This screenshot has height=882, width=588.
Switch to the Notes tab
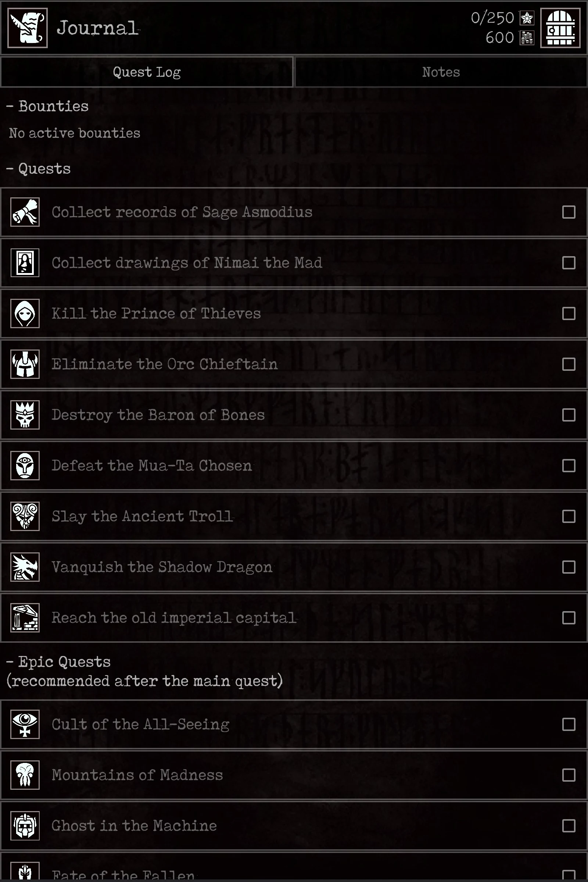click(x=441, y=72)
